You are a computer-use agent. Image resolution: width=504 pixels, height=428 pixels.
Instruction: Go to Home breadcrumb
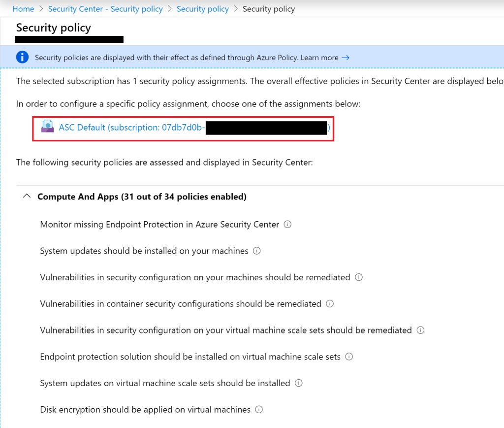23,9
